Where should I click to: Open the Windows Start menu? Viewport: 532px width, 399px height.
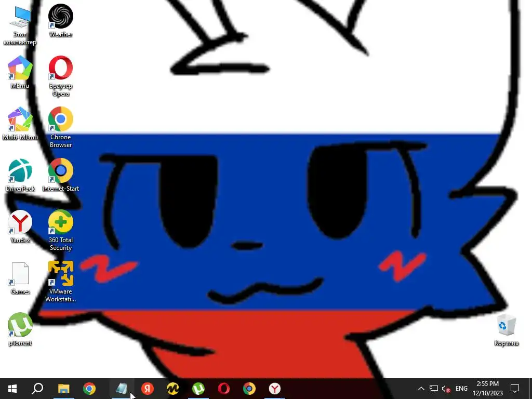click(12, 389)
